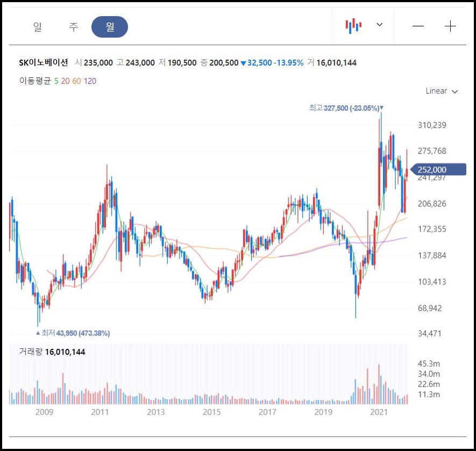
Task: Click the 2009 label on time axis
Action: (x=44, y=412)
